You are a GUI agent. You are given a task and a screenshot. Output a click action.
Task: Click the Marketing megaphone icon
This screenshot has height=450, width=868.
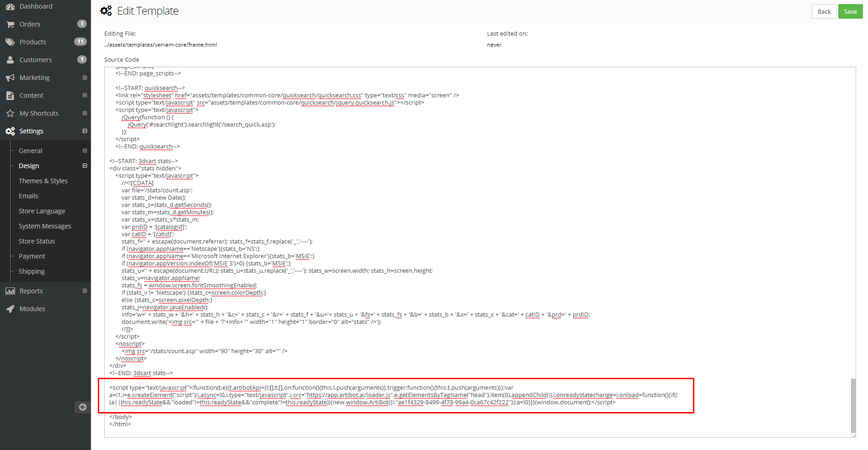10,78
